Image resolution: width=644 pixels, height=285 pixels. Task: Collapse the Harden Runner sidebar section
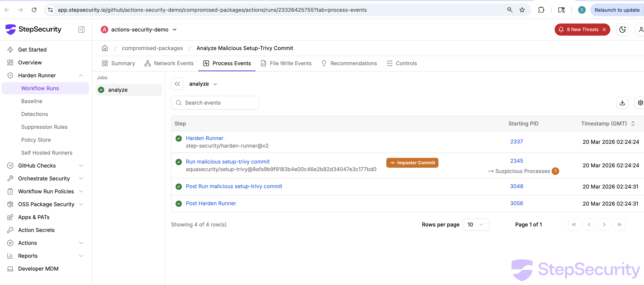coord(81,75)
